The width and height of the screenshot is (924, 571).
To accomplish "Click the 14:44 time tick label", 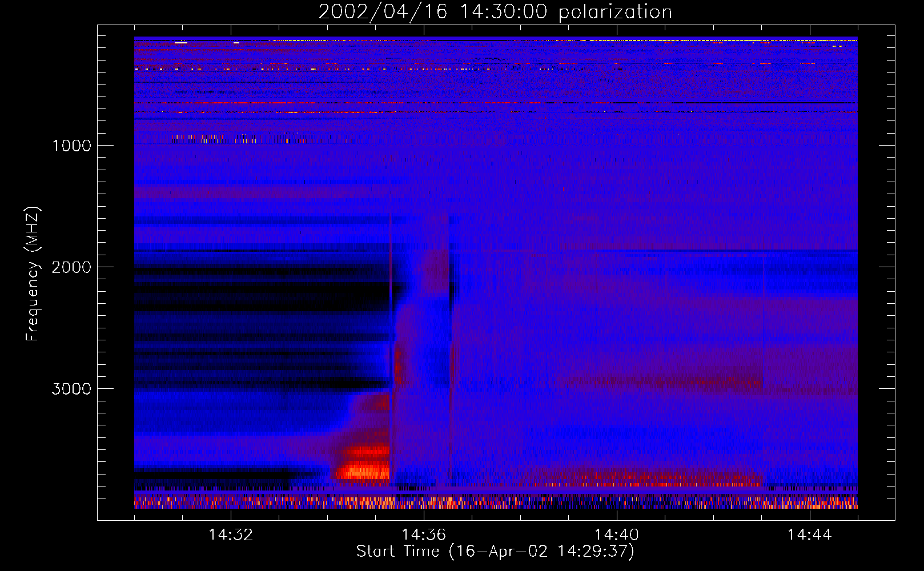I will (x=810, y=535).
